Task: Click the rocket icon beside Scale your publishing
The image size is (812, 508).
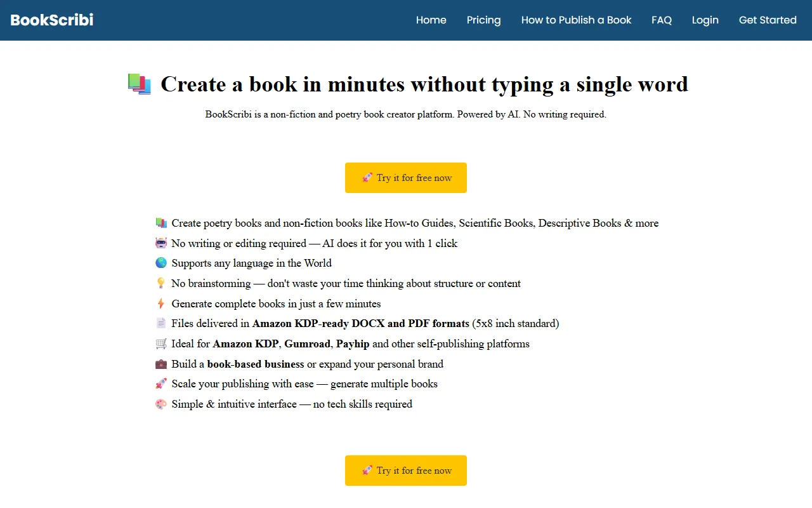Action: tap(161, 384)
